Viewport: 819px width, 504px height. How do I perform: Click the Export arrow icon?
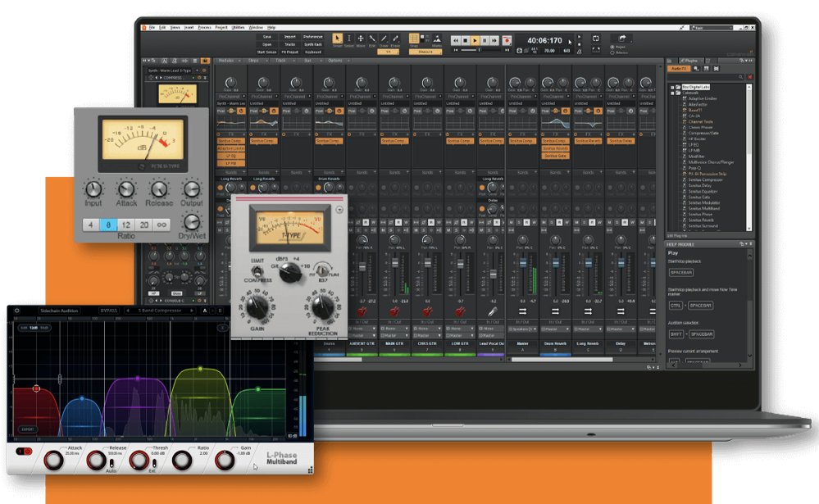pos(622,39)
